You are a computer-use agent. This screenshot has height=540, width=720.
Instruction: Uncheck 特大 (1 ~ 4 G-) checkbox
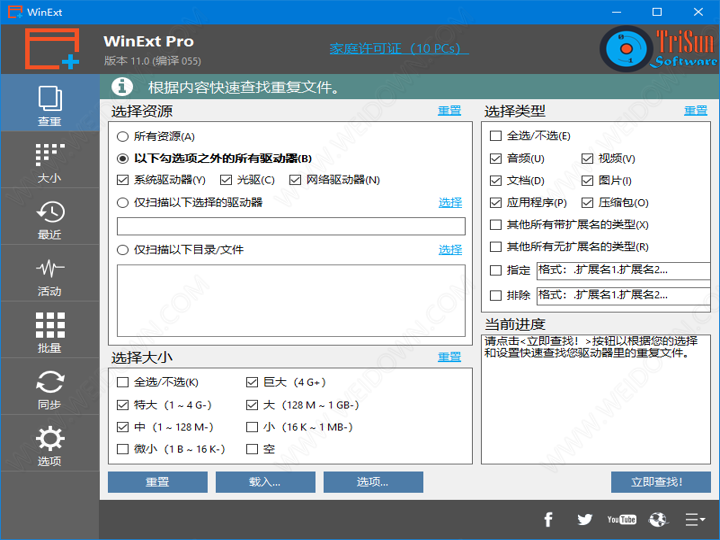(123, 405)
